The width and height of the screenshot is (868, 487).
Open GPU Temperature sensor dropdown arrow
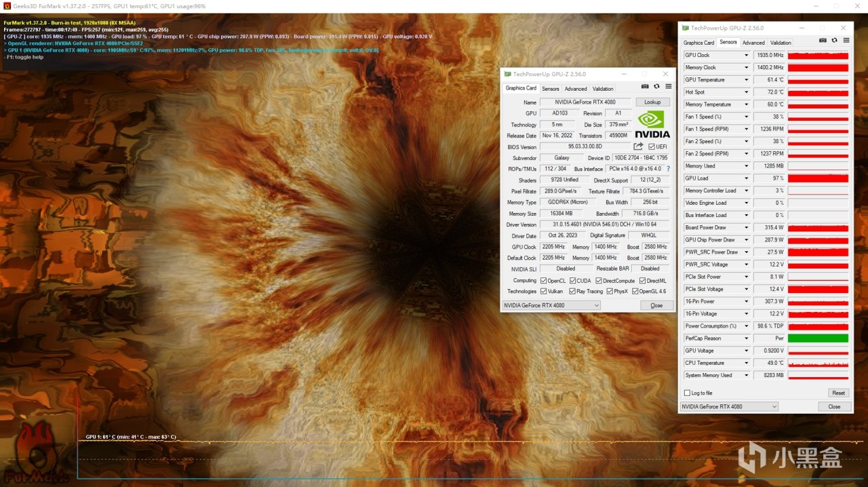(747, 80)
